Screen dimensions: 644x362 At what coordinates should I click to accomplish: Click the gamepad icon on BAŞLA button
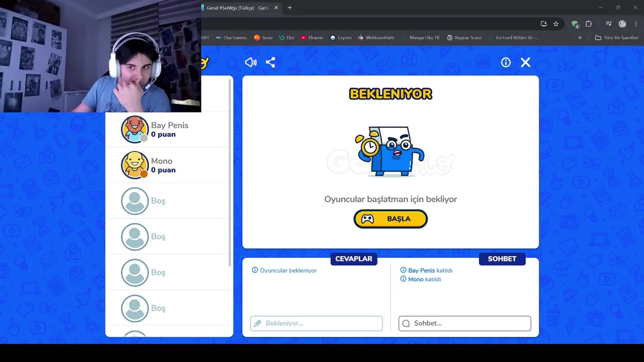pos(368,219)
